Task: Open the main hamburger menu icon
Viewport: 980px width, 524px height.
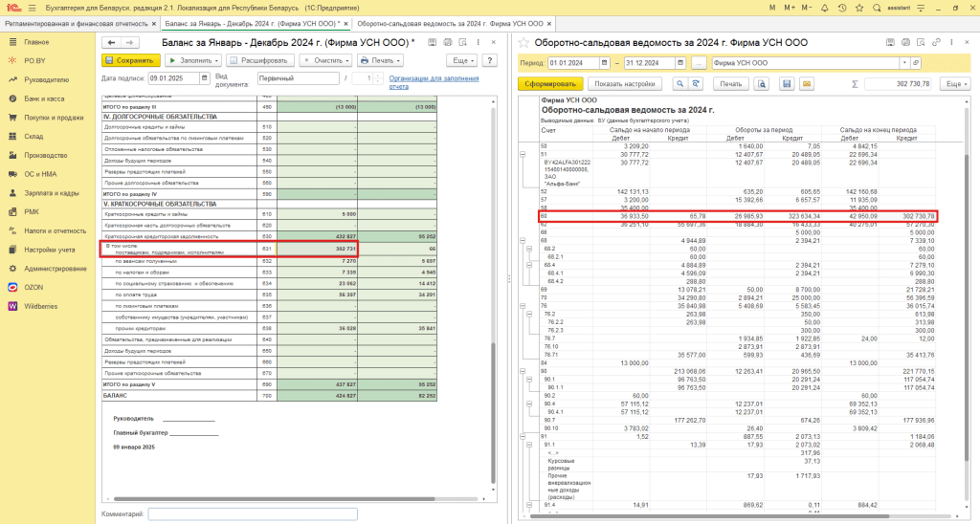Action: (32, 8)
